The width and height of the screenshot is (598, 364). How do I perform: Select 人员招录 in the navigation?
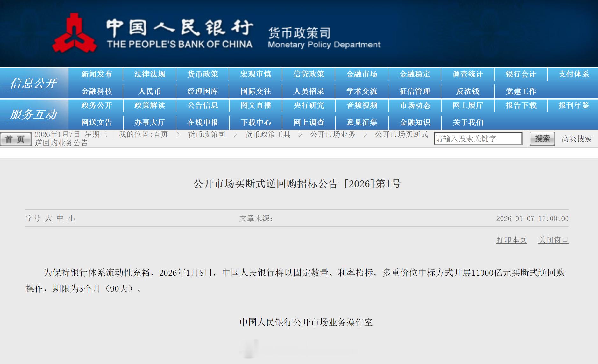309,91
